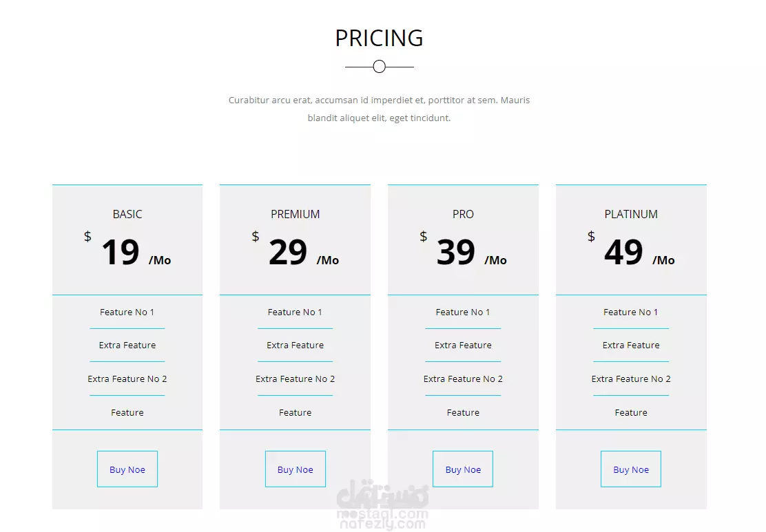Click the 39 /Mo price in Pro
Viewport: 766px width, 532px height.
[471, 253]
